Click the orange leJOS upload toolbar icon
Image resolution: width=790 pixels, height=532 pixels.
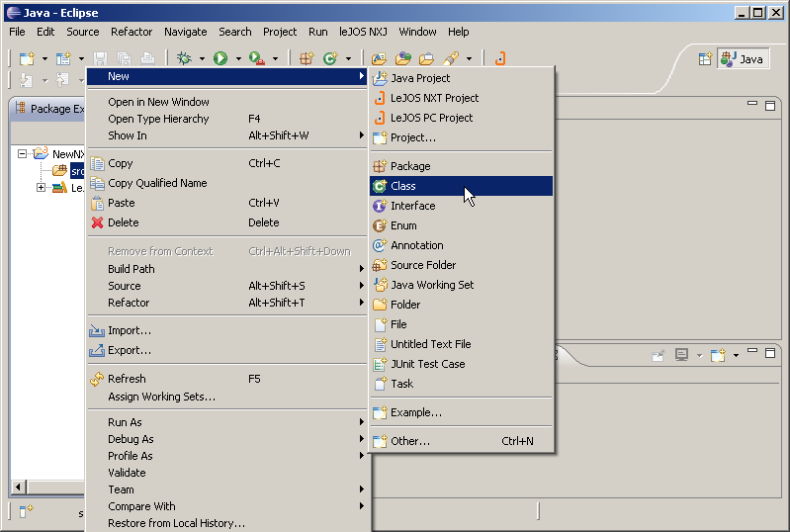point(499,58)
